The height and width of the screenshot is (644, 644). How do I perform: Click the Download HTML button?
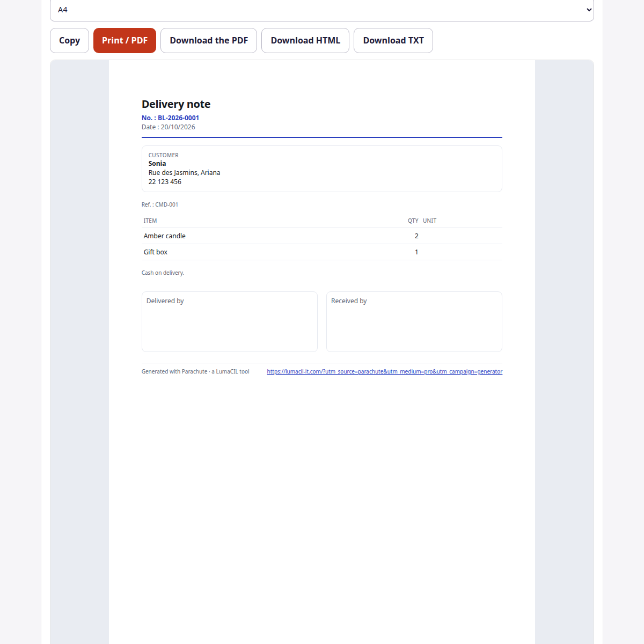pyautogui.click(x=305, y=40)
